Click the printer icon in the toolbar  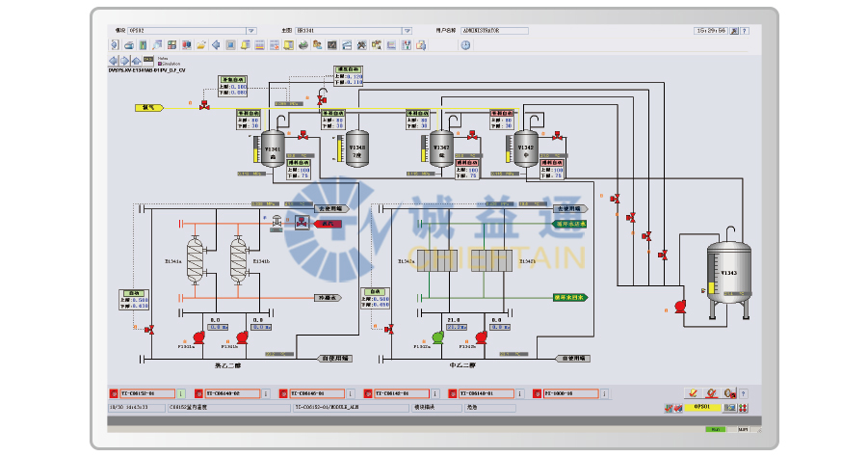pyautogui.click(x=128, y=45)
